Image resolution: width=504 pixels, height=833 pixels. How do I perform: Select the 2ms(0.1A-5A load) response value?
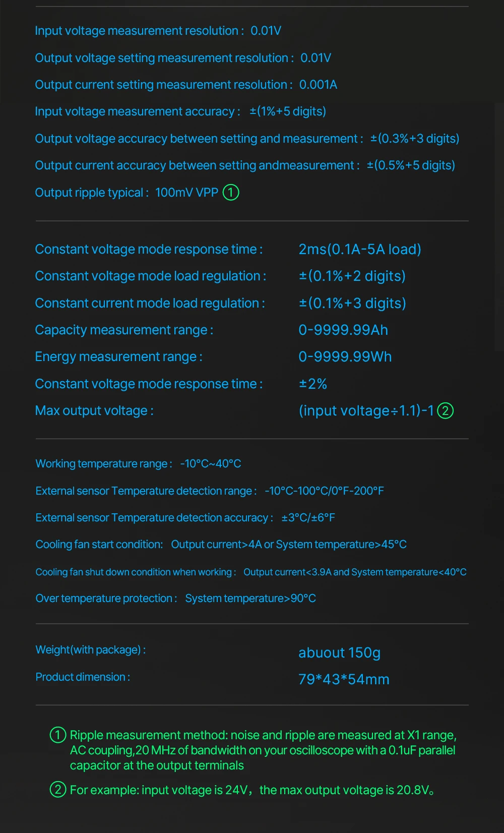pyautogui.click(x=360, y=249)
